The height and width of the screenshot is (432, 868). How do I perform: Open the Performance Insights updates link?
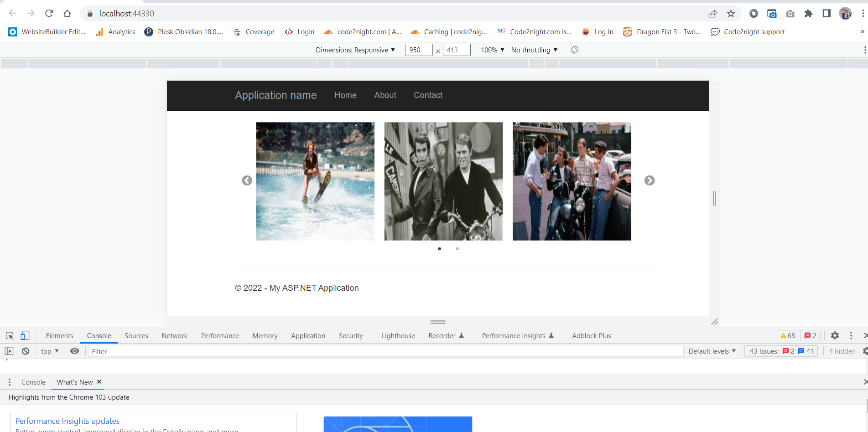68,421
